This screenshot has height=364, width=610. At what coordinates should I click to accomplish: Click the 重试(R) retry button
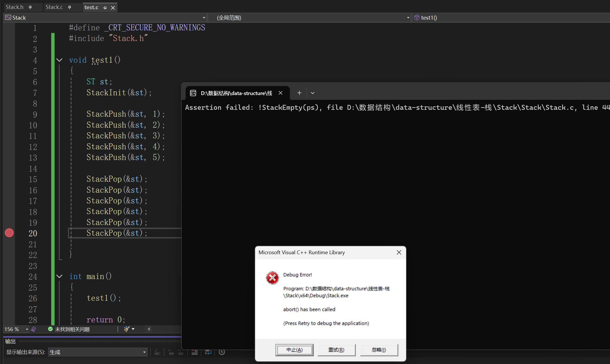[336, 350]
